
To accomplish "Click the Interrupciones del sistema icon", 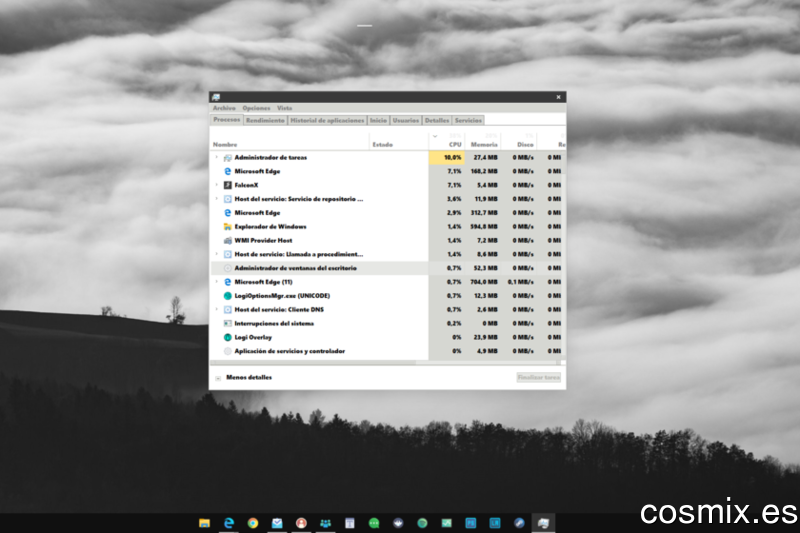I will (228, 323).
